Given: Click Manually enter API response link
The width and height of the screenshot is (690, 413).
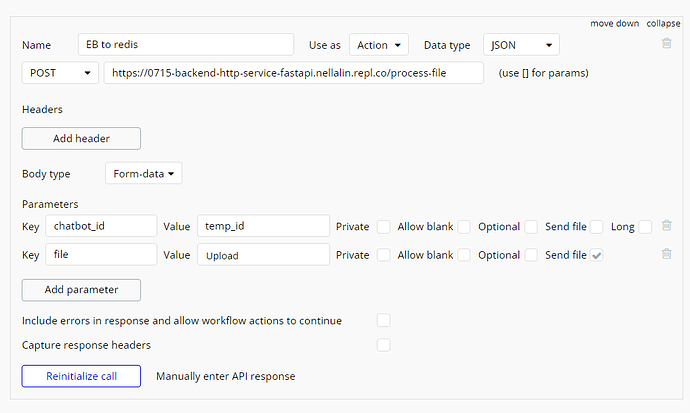Looking at the screenshot, I should click(225, 377).
